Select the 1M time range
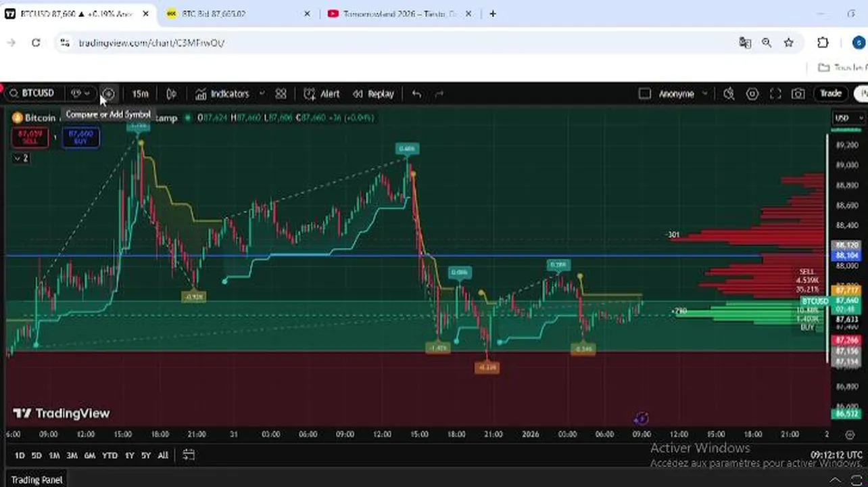Image resolution: width=868 pixels, height=487 pixels. tap(54, 455)
